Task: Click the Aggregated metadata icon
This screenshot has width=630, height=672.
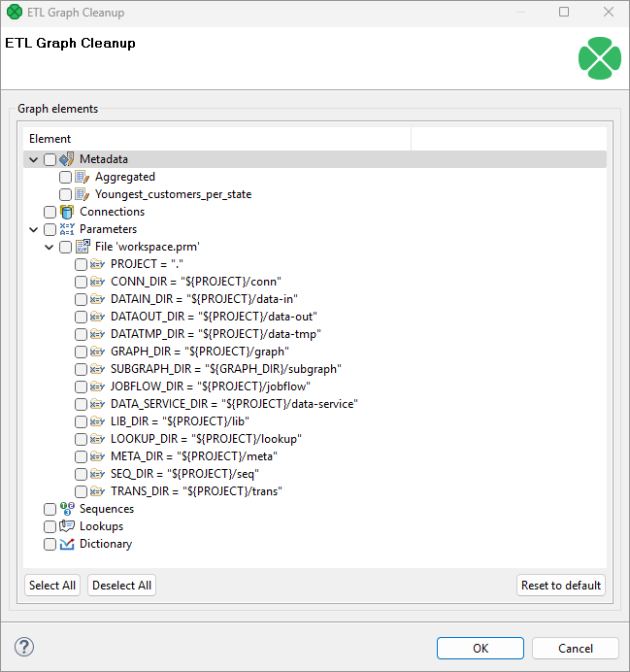Action: click(83, 177)
